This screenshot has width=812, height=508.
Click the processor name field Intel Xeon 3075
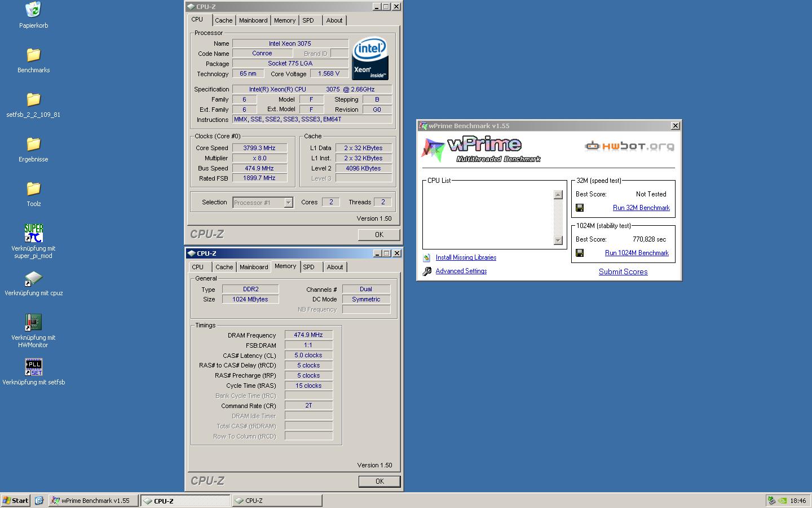[290, 43]
